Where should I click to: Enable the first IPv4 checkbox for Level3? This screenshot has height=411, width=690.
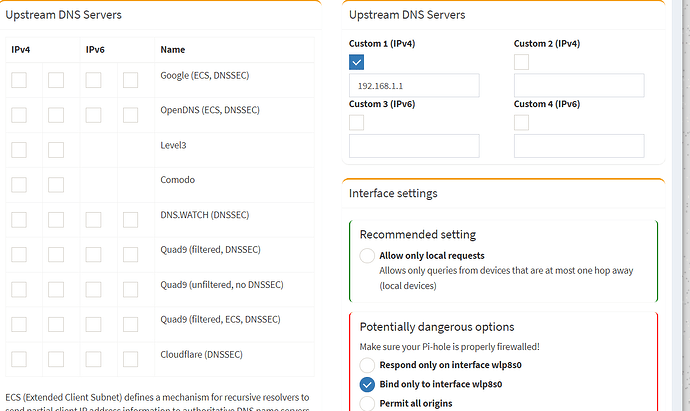coord(19,150)
